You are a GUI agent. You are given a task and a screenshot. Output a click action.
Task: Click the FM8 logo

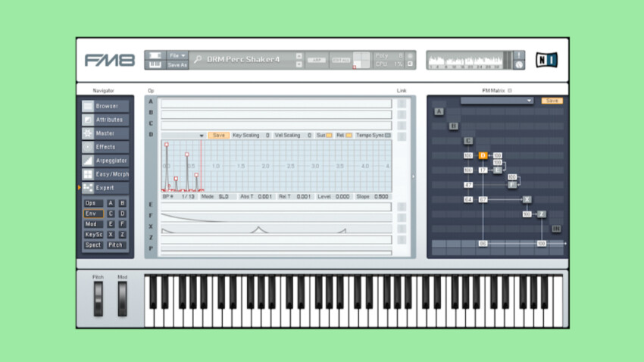[x=110, y=61]
